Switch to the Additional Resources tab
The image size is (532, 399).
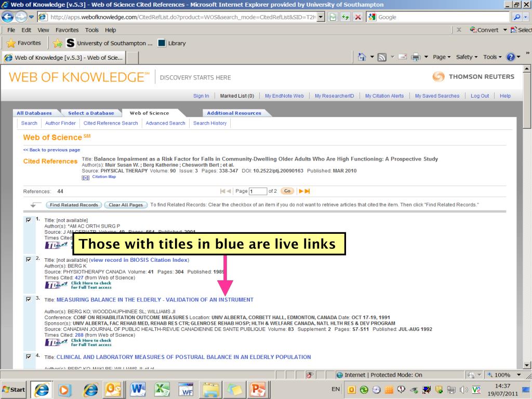234,113
